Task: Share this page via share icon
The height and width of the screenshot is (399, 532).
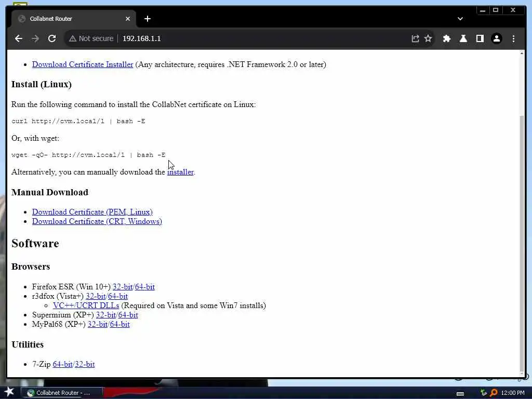Action: 415,38
